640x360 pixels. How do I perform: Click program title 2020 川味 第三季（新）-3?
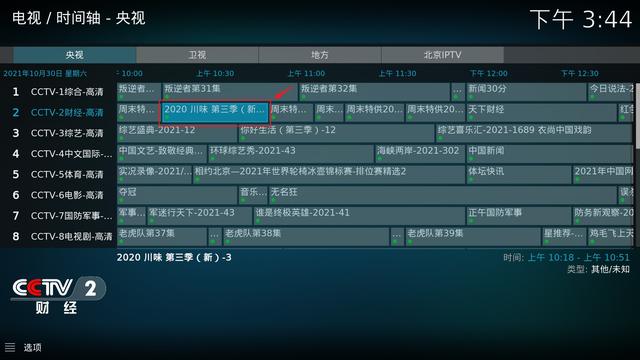(174, 258)
